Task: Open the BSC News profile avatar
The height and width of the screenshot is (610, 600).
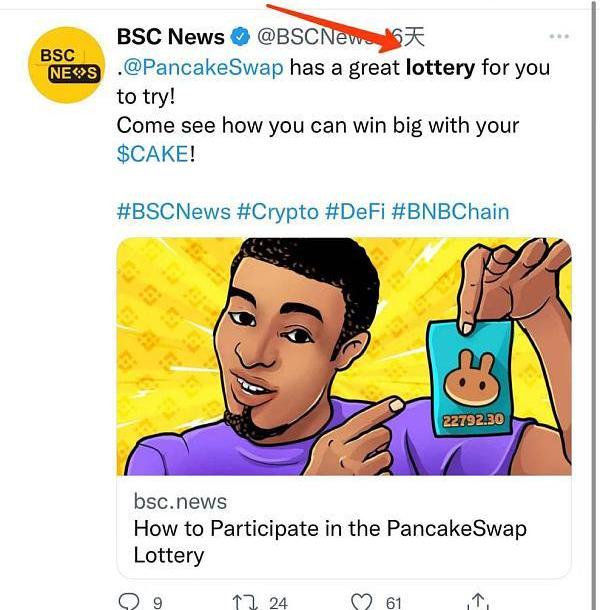Action: pos(67,65)
